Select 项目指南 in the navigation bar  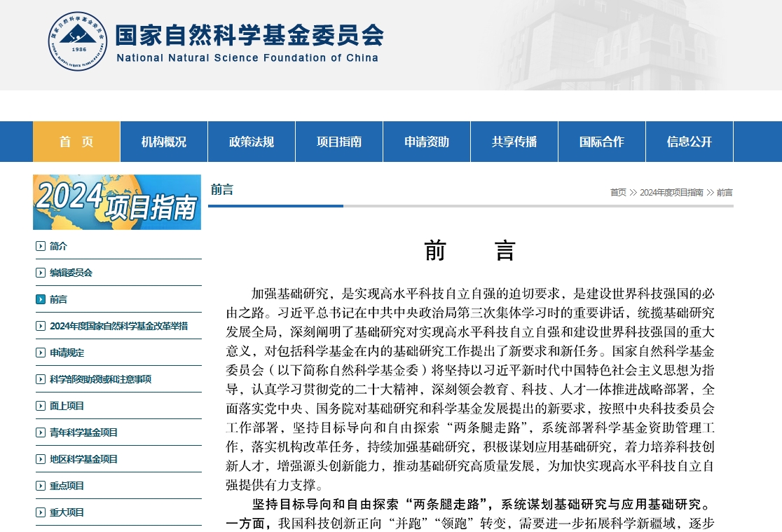tap(339, 142)
